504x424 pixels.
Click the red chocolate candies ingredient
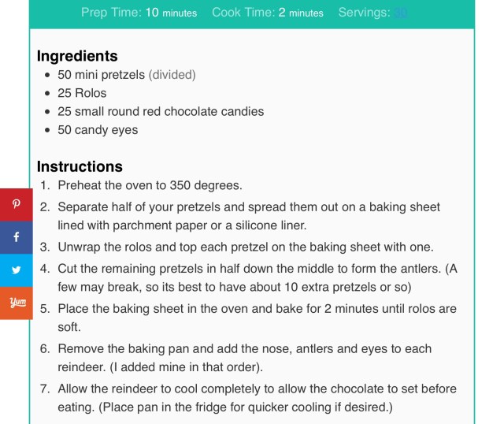coord(161,111)
